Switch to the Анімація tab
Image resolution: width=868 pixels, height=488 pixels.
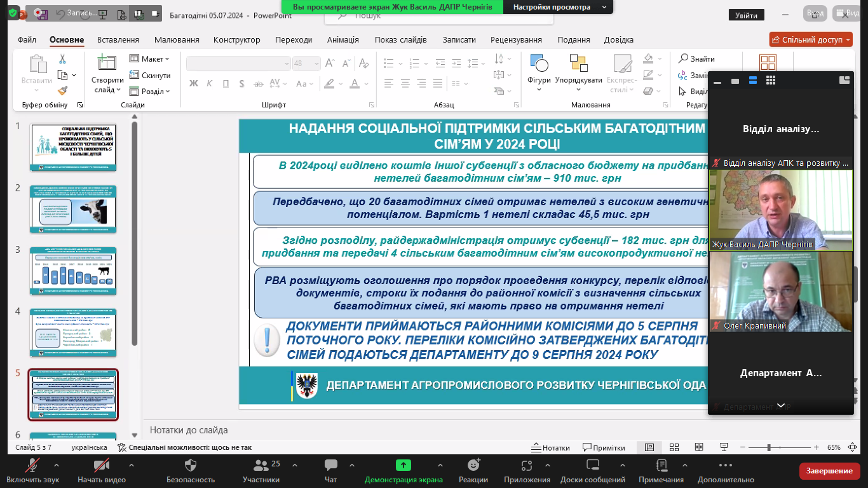pos(343,39)
